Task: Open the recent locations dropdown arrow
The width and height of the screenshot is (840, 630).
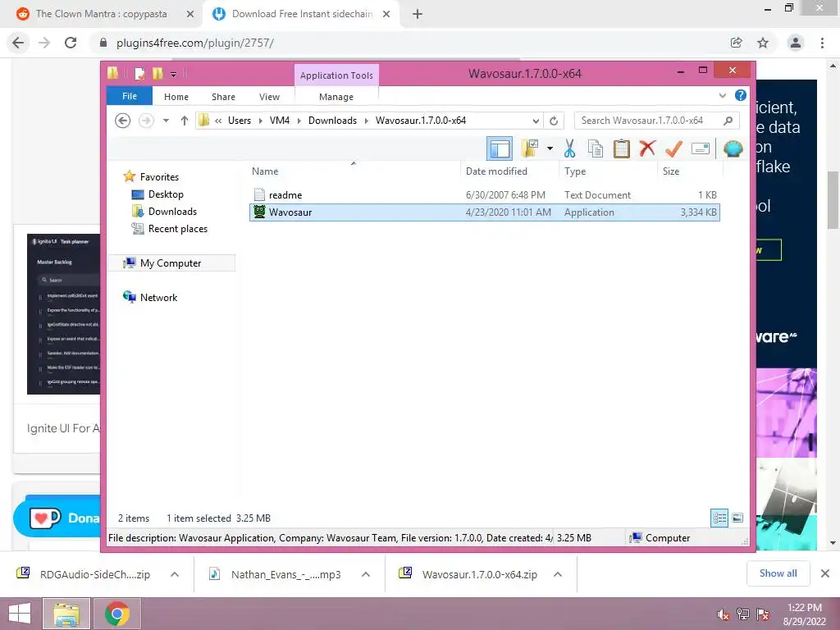Action: click(x=166, y=121)
